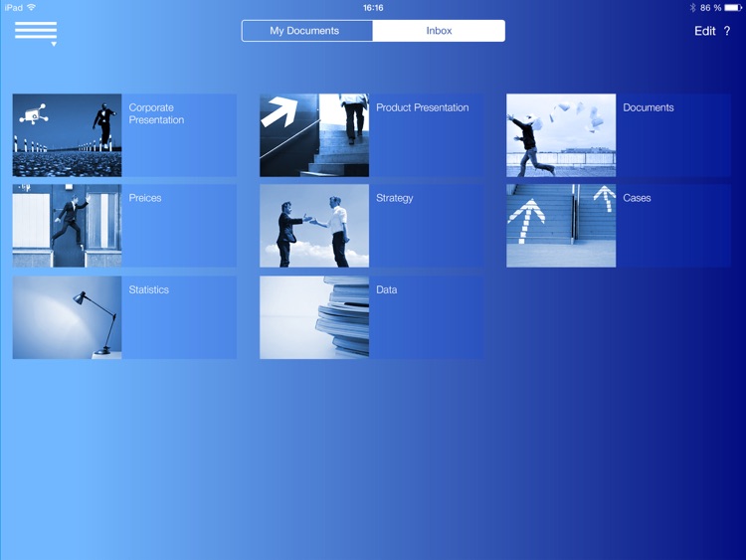The width and height of the screenshot is (746, 560).
Task: Tap the Edit button
Action: 704,32
